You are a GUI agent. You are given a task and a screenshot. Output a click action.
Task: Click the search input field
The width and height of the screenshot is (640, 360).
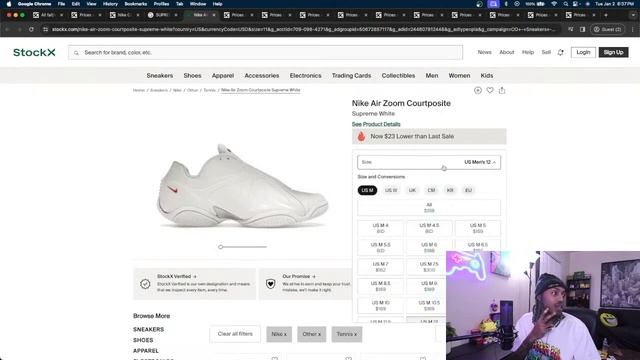(266, 53)
